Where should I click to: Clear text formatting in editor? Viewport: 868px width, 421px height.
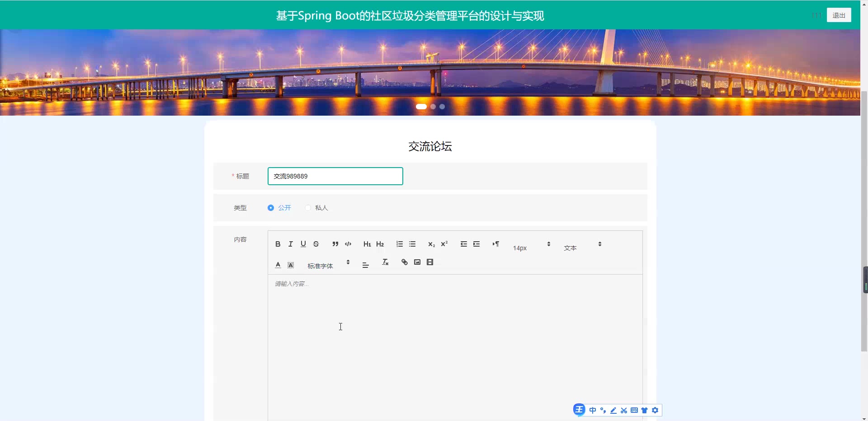pos(385,262)
